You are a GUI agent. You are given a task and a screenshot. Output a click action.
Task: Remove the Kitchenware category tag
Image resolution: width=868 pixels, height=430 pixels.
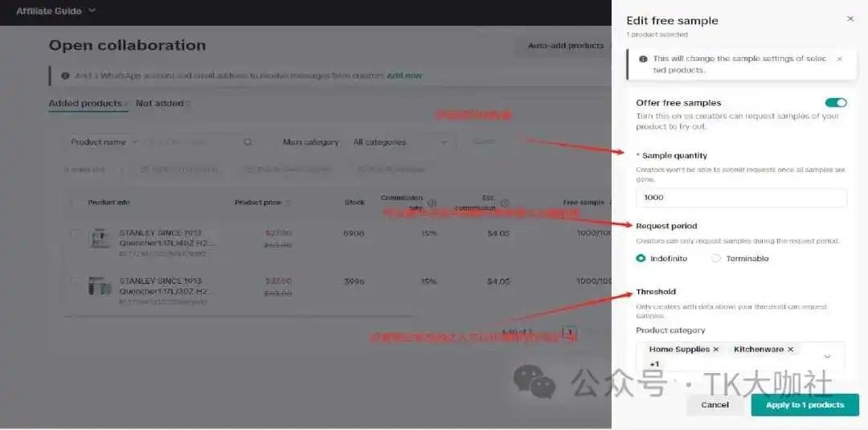[x=790, y=350]
